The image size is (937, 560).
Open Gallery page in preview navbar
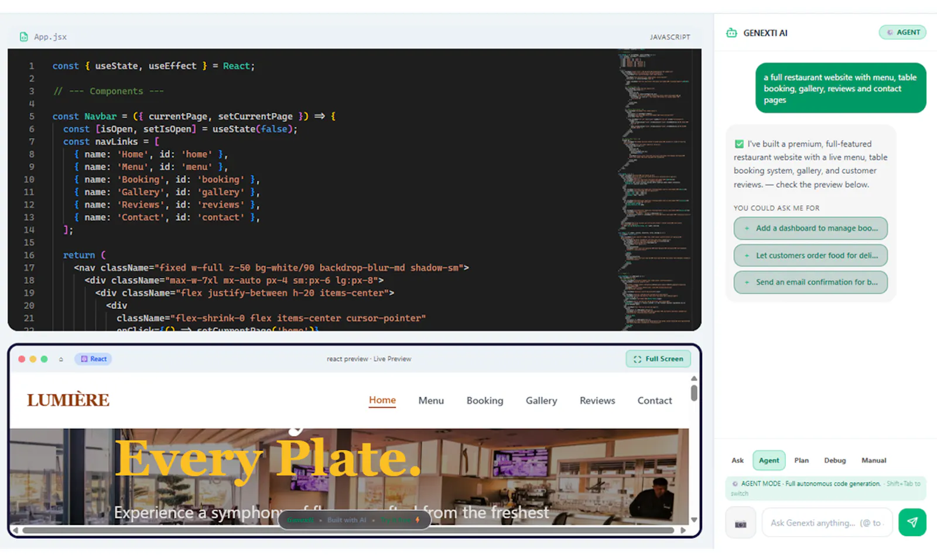click(x=541, y=401)
